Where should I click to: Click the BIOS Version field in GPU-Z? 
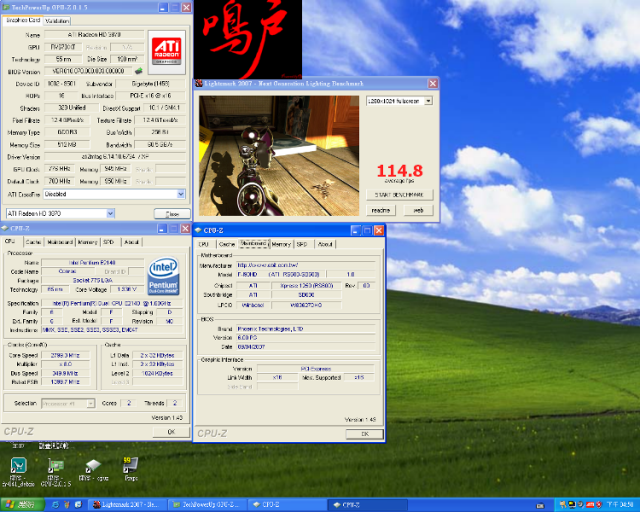pyautogui.click(x=88, y=71)
